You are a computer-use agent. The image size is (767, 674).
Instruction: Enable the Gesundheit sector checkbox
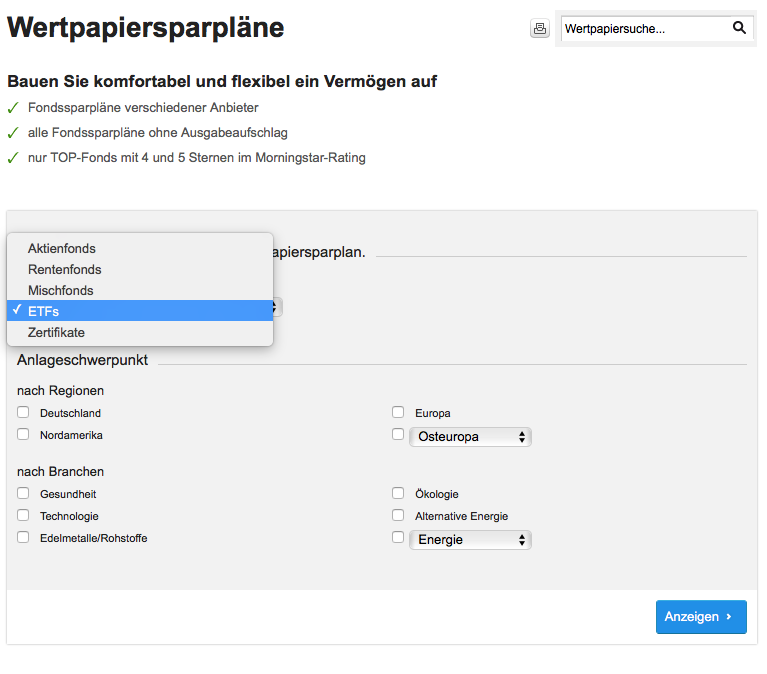(x=23, y=493)
